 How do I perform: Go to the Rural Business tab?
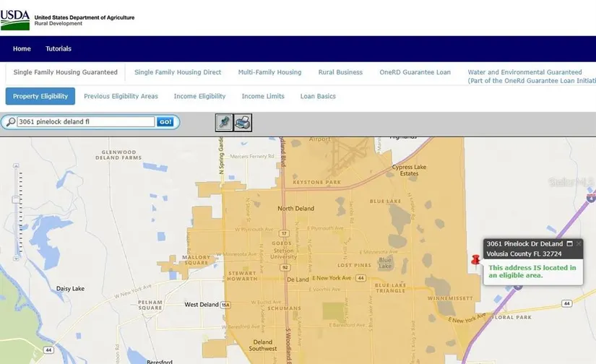click(340, 72)
